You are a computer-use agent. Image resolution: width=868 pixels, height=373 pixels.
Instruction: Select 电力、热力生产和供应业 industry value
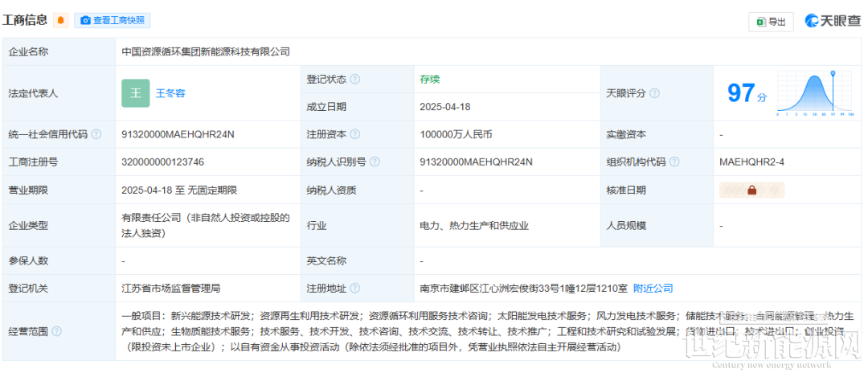pos(474,226)
